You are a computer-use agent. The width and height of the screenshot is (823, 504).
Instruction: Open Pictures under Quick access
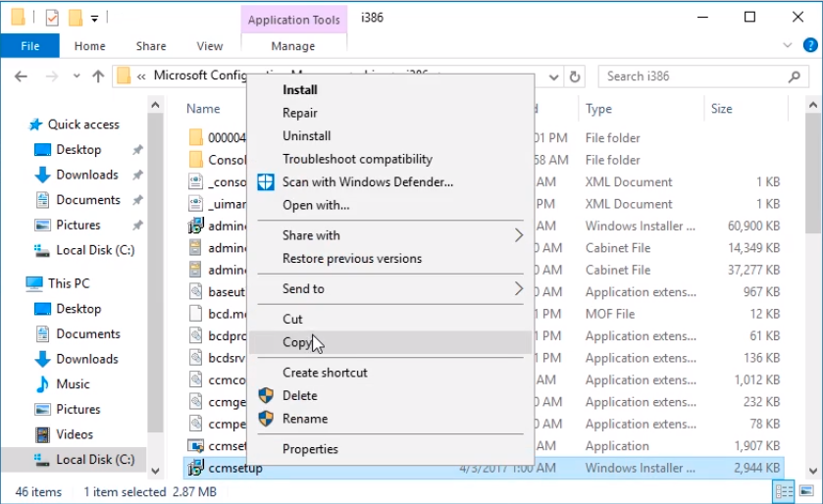[78, 225]
